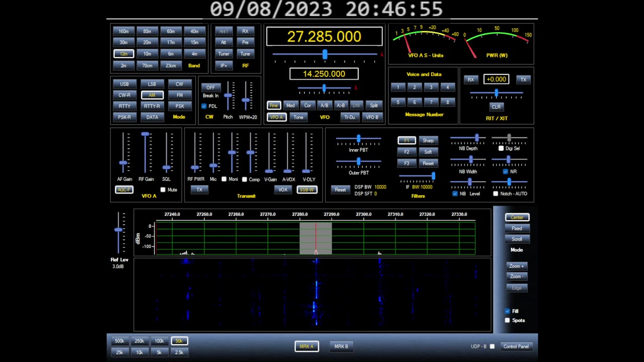Select LSB mode
The height and width of the screenshot is (362, 644).
tap(152, 84)
